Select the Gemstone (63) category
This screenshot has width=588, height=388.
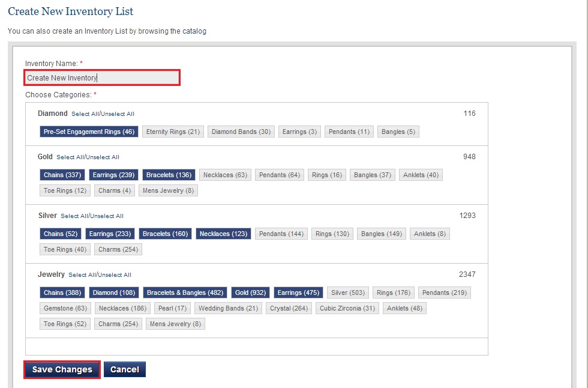pos(65,309)
